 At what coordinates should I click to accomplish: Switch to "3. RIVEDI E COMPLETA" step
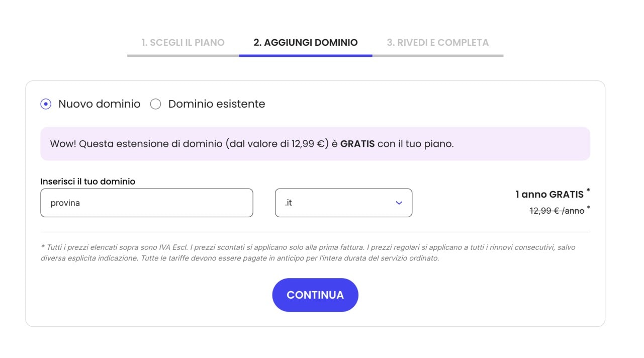[437, 42]
